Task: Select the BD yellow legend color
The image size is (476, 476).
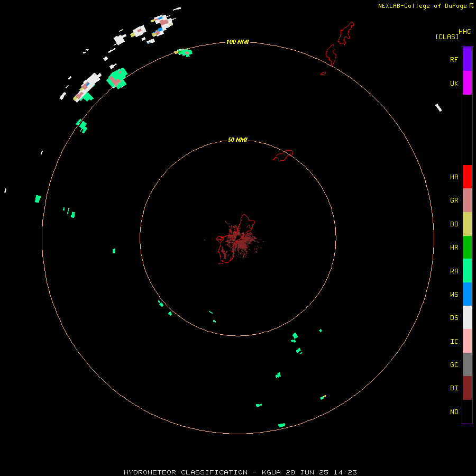Action: pos(467,224)
